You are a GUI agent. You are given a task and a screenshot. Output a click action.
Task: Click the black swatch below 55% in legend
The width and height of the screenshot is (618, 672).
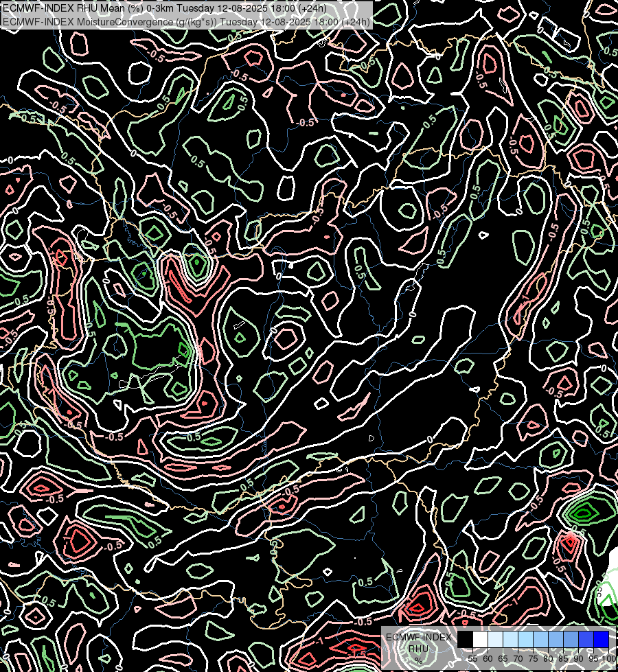[x=466, y=639]
